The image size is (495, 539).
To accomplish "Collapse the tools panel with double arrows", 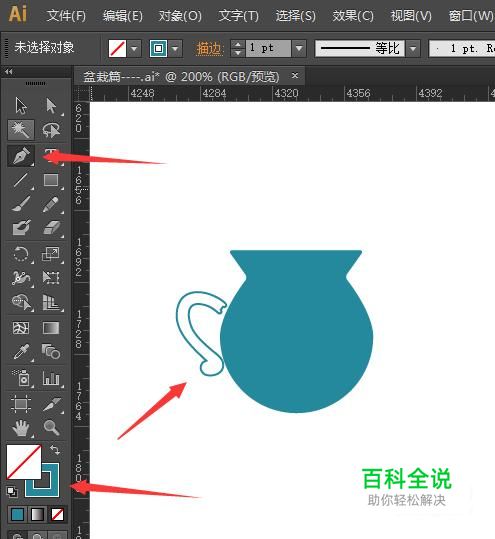I will pyautogui.click(x=9, y=72).
